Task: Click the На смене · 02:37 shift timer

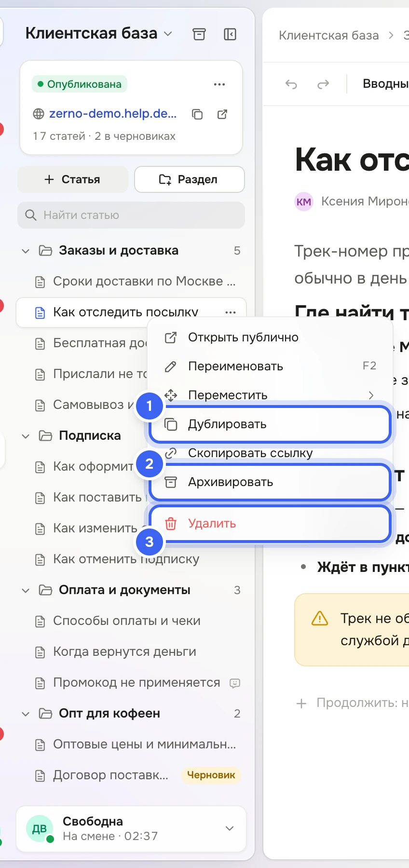Action: coord(110,836)
